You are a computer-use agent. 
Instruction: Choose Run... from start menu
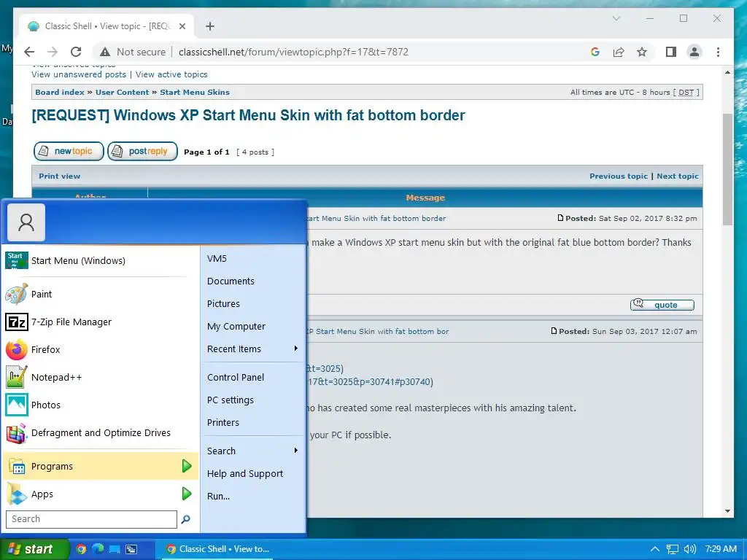253,496
